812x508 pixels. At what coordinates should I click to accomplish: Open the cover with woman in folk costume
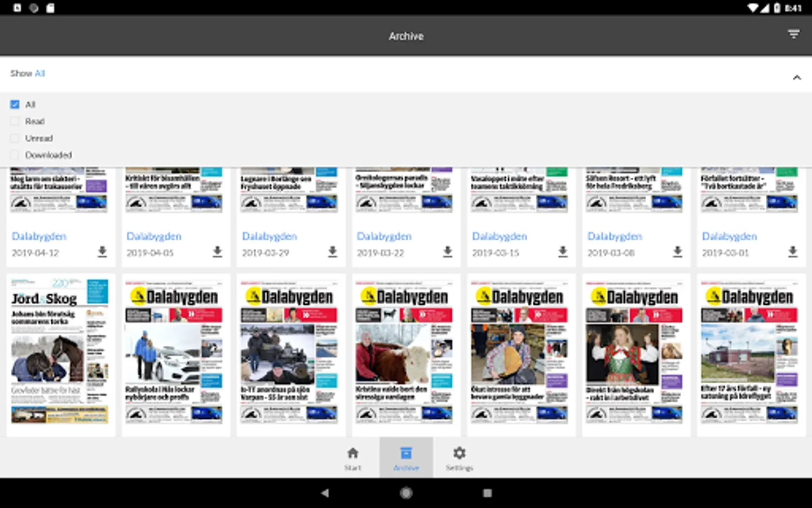(x=634, y=351)
